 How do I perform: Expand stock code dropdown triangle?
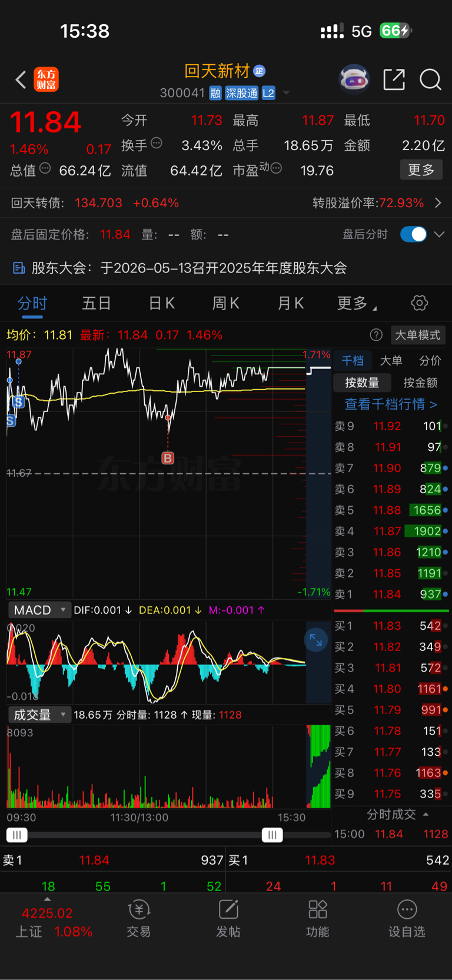tap(286, 93)
